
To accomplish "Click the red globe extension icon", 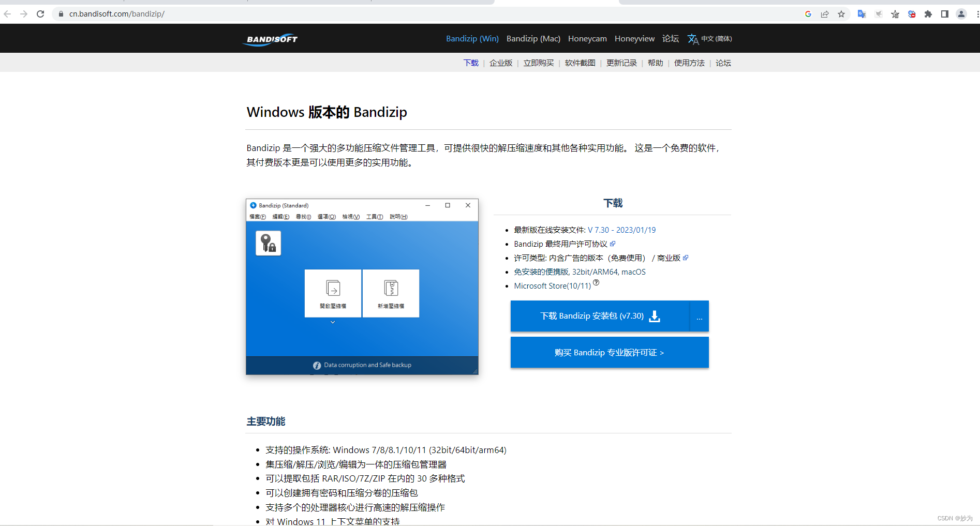I will [912, 14].
